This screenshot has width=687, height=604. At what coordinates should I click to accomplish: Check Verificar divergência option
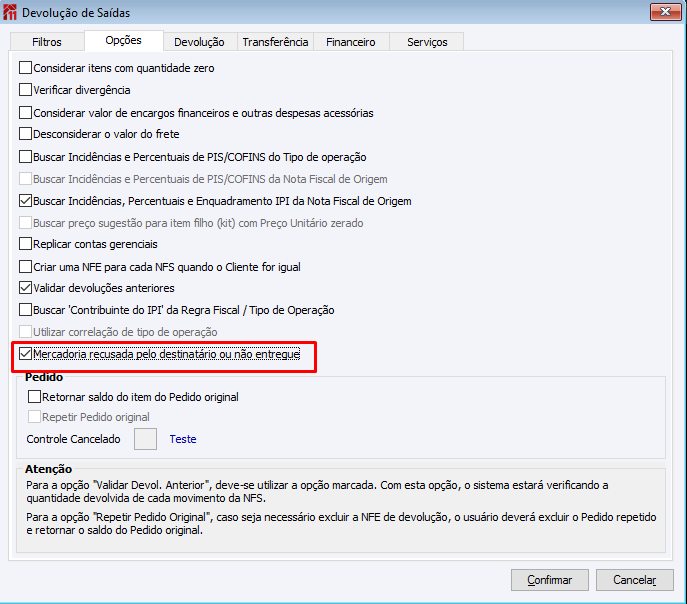click(25, 90)
